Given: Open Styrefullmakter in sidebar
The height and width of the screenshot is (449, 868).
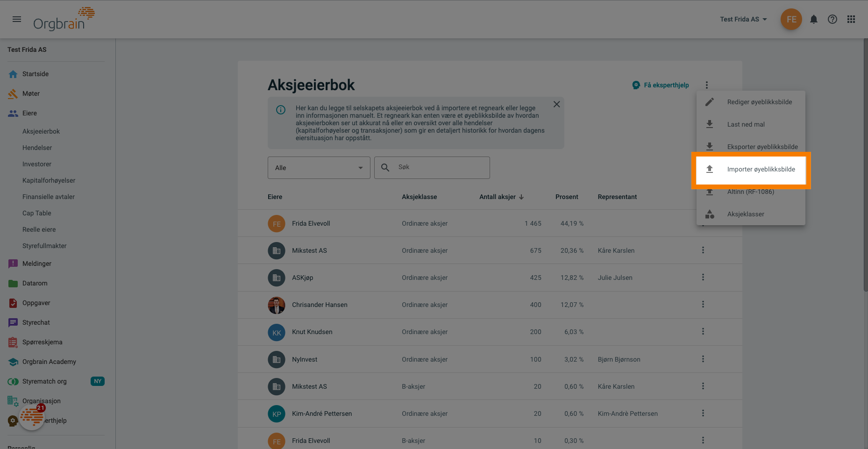Looking at the screenshot, I should coord(44,246).
